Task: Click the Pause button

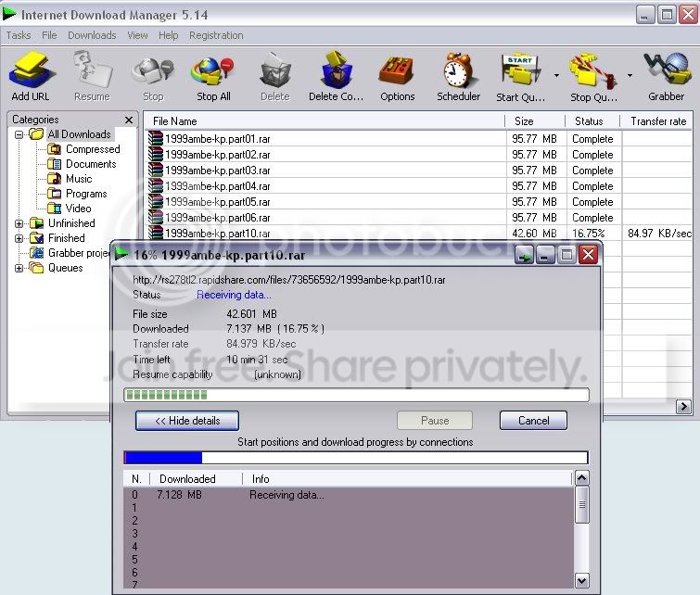Action: 435,421
